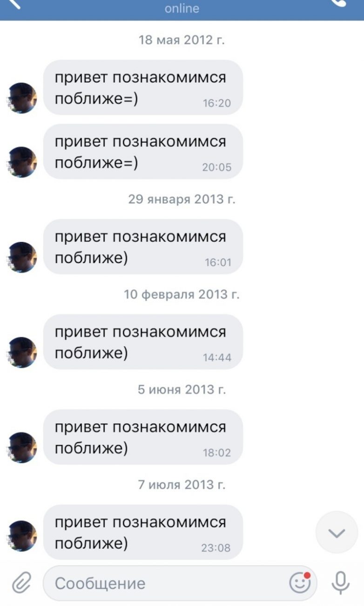Start a call with phone icon
Image resolution: width=364 pixels, height=606 pixels.
pos(339,3)
